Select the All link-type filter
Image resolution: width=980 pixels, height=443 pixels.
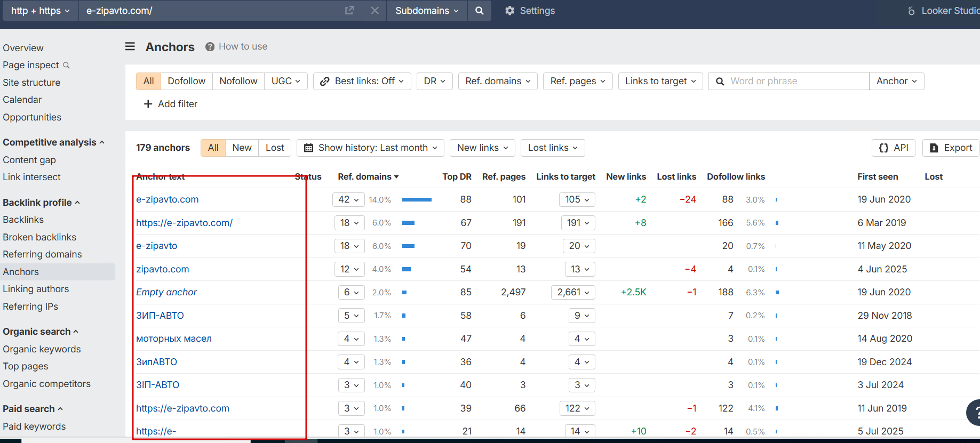(x=148, y=81)
